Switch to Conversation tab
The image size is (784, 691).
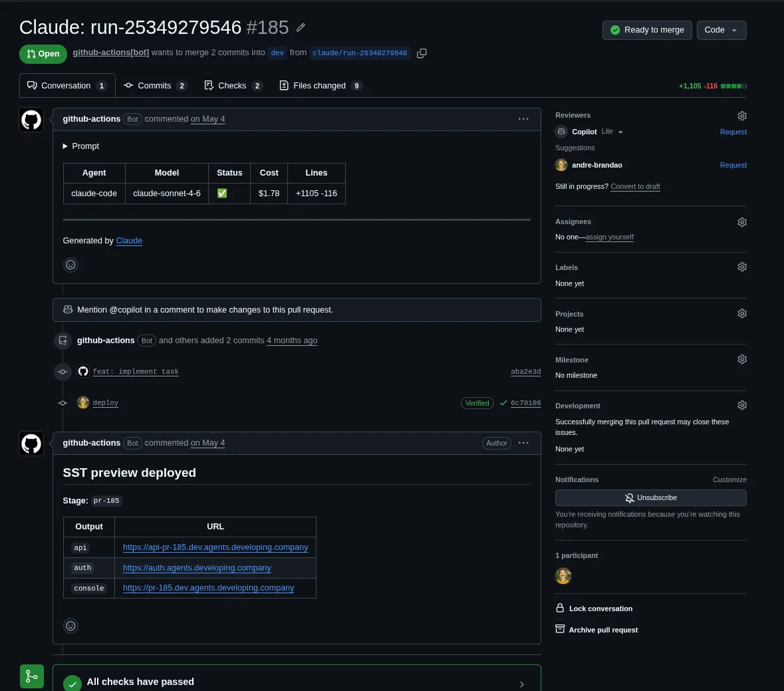(x=67, y=86)
